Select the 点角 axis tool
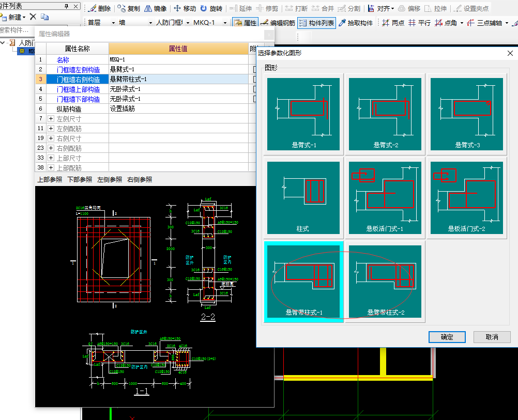Screen dimensions: 518x420 [x=446, y=23]
